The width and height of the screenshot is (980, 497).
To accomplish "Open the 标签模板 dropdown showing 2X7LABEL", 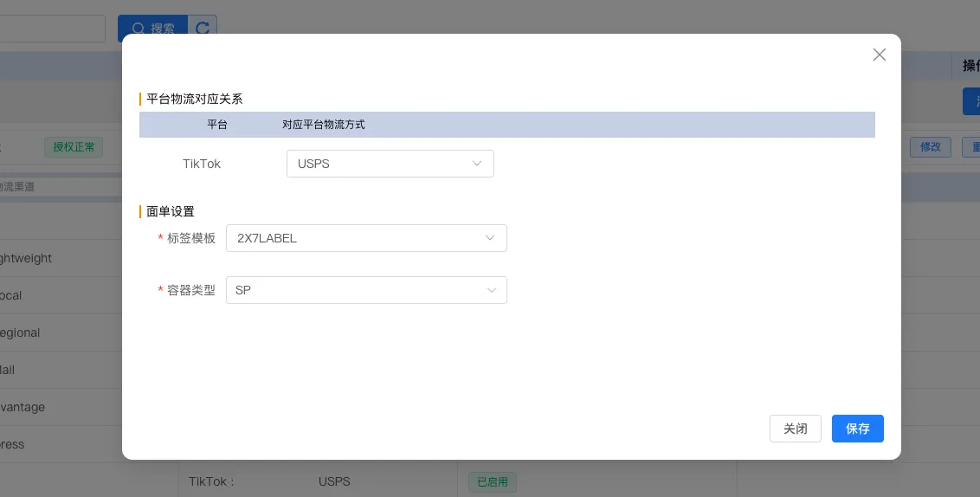I will (366, 238).
